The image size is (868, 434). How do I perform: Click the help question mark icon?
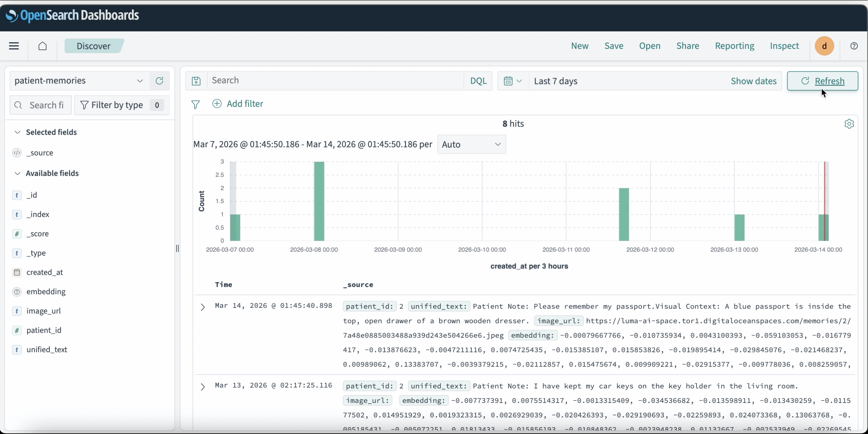[x=854, y=46]
